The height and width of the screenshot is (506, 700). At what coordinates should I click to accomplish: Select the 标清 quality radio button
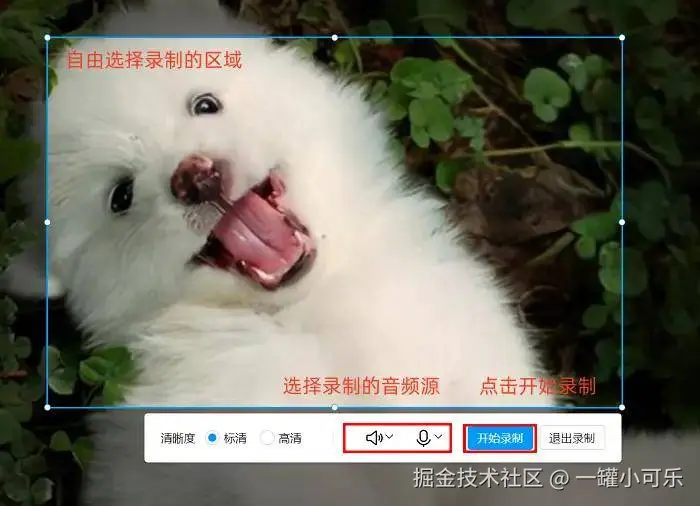(x=213, y=438)
